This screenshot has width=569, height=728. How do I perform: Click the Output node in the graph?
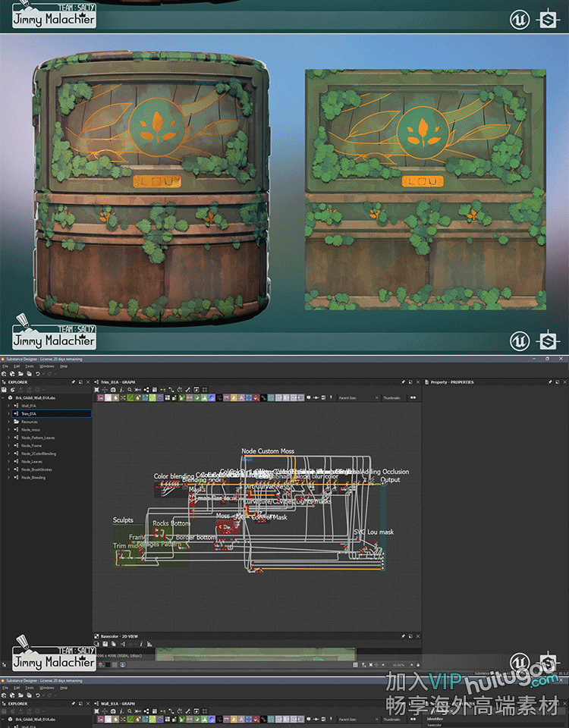pos(390,480)
